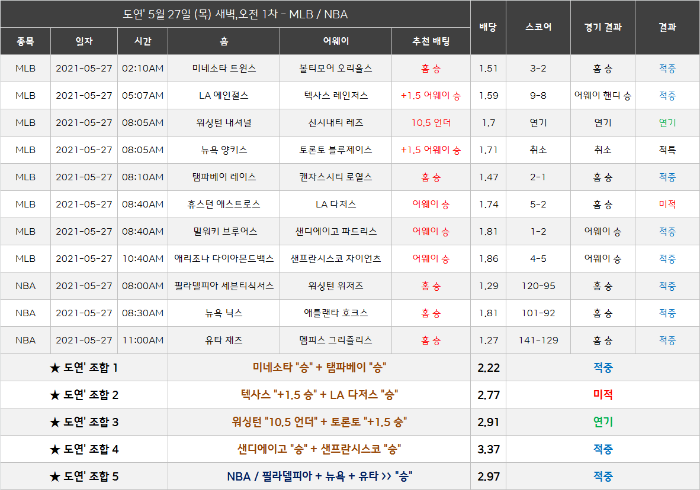Viewport: 700px width, 490px height.
Task: Click the green 연기 result for Washington game
Action: tap(667, 123)
